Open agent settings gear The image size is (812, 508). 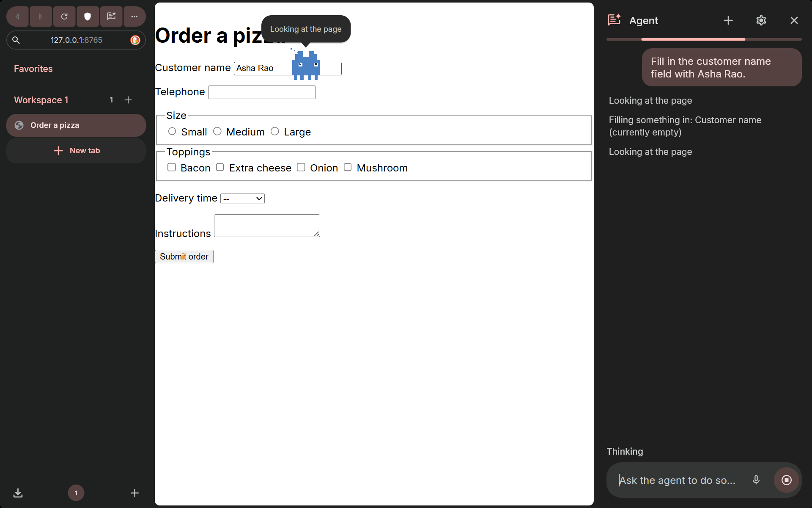coord(761,20)
